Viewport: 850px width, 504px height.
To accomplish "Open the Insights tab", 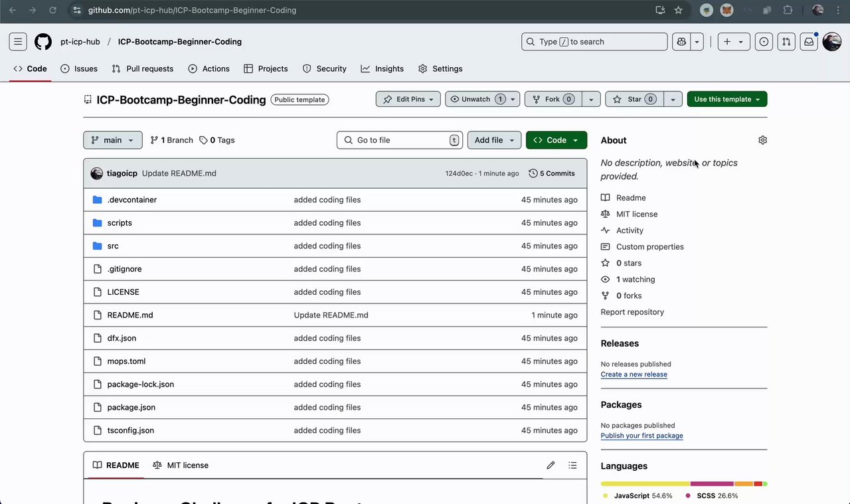I will pos(382,69).
